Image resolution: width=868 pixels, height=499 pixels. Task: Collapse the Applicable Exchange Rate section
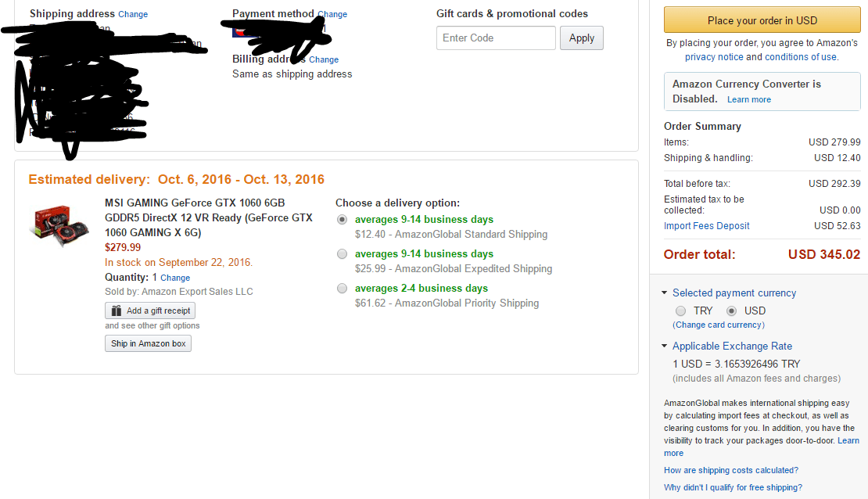665,346
